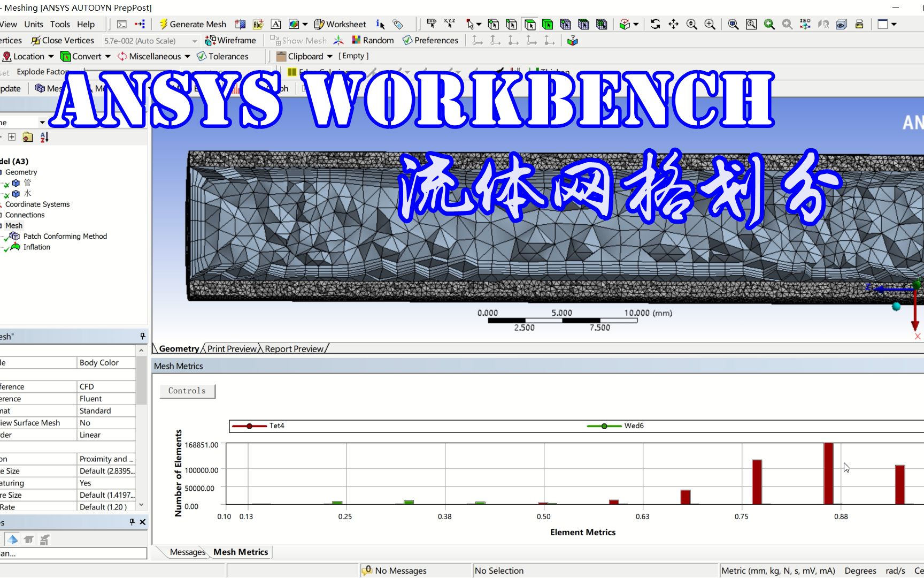Image resolution: width=924 pixels, height=578 pixels.
Task: Open the Tolerances option
Action: [x=222, y=56]
